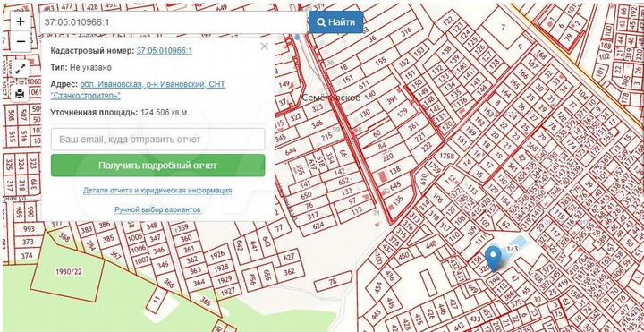The image size is (644, 332).
Task: Select parcel 316 on the map
Action: pyautogui.click(x=406, y=31)
